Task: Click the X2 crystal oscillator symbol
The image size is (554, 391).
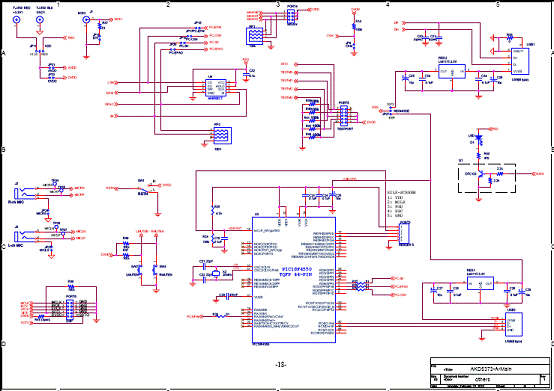Action: [x=216, y=273]
